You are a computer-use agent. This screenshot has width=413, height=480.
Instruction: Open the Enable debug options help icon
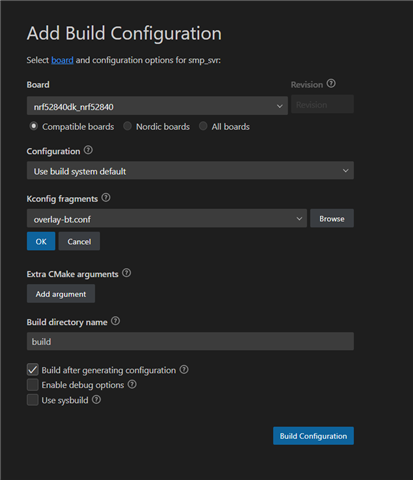click(x=132, y=385)
